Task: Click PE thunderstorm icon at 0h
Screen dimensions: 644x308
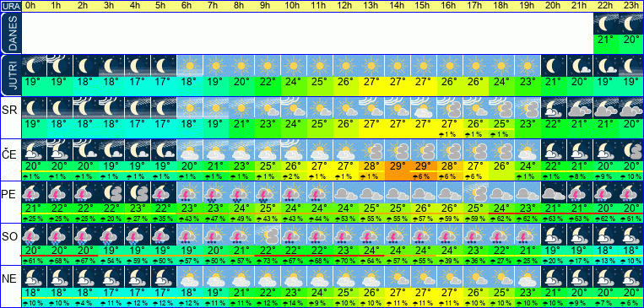Action: click(x=34, y=192)
